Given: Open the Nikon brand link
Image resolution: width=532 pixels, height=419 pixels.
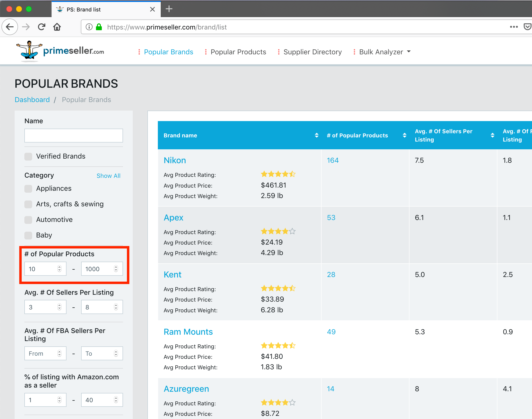Looking at the screenshot, I should 175,161.
